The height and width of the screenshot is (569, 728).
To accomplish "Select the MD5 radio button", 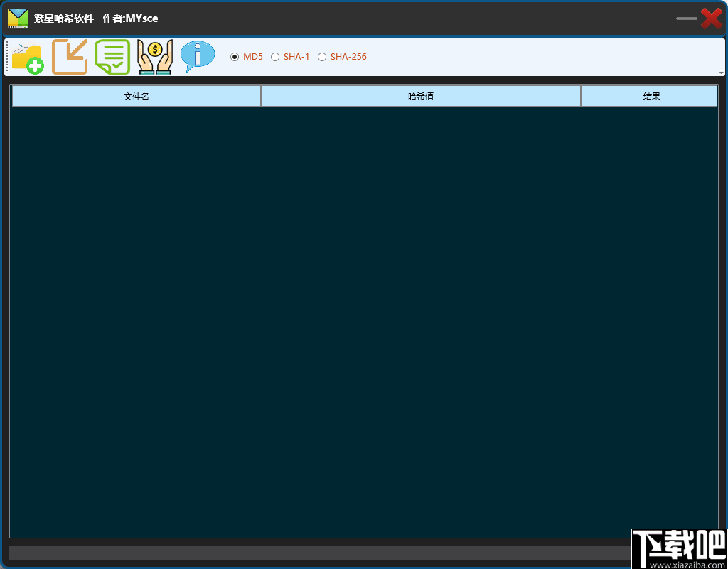I will [x=247, y=57].
